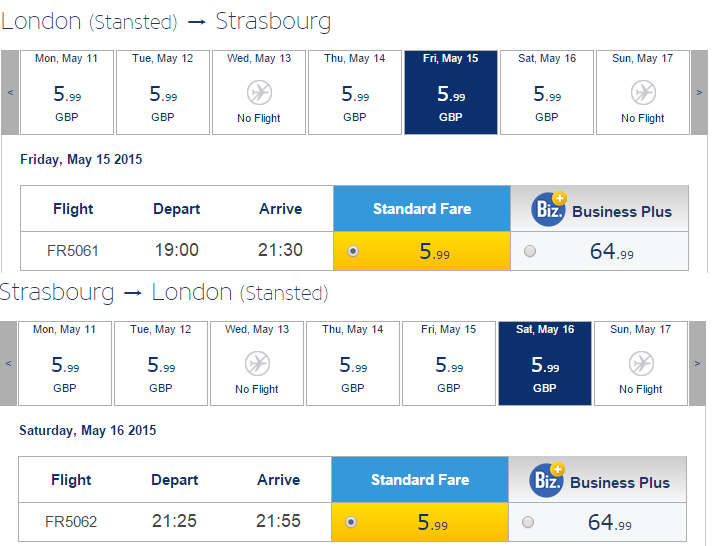717x546 pixels.
Task: Switch return date to Fri, May 15
Action: pos(449,364)
